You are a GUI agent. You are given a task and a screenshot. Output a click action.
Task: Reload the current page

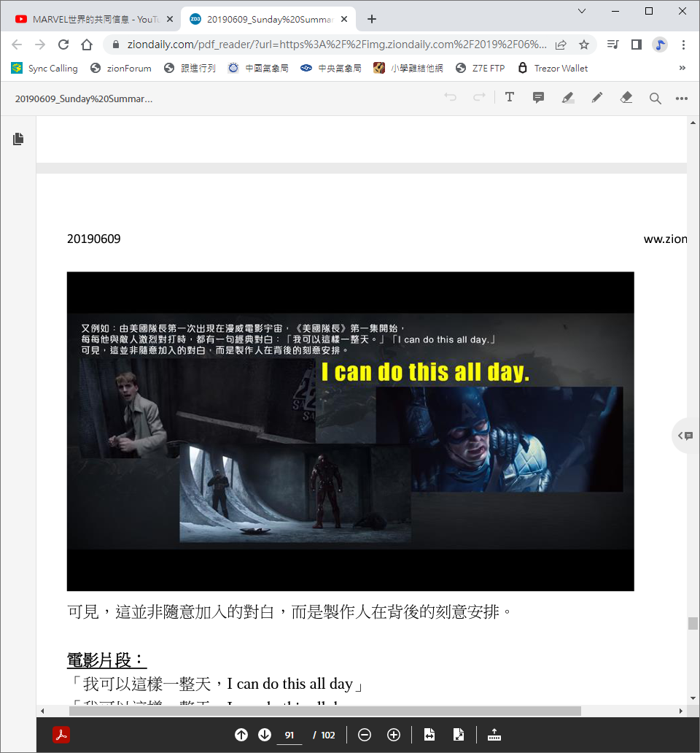click(63, 45)
